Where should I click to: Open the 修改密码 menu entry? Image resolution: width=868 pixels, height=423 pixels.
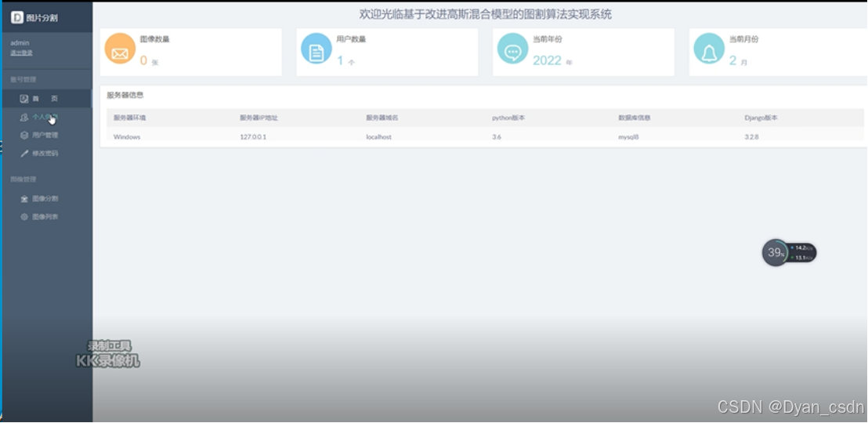point(46,154)
